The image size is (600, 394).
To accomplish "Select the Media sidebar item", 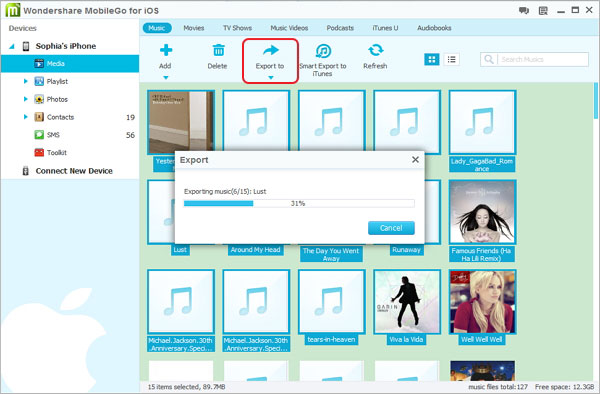I will click(x=70, y=63).
